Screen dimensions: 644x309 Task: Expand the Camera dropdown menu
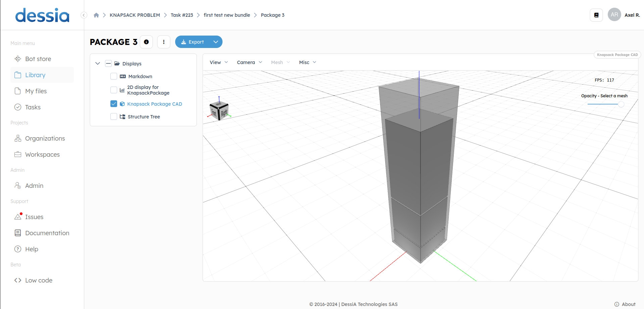[249, 62]
